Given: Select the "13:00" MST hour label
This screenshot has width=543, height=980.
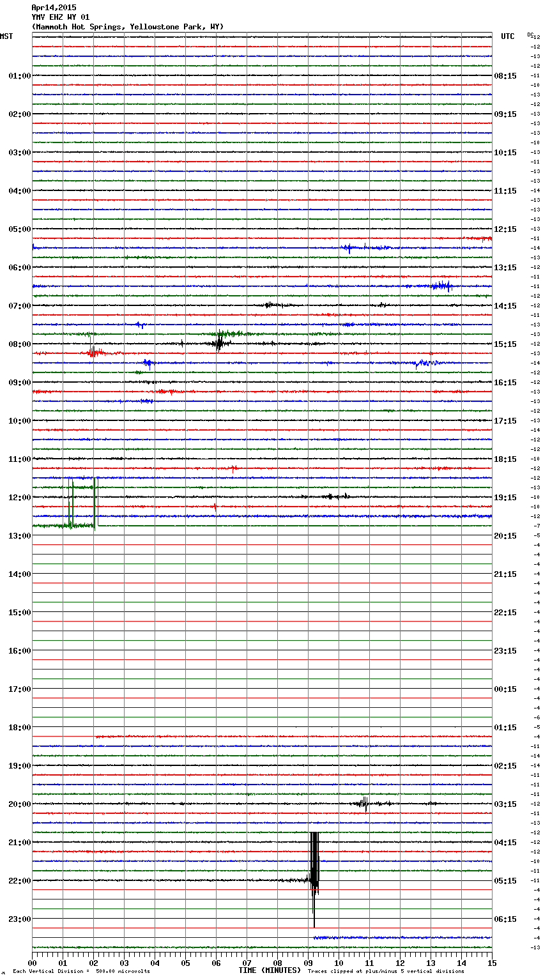Looking at the screenshot, I should point(20,536).
